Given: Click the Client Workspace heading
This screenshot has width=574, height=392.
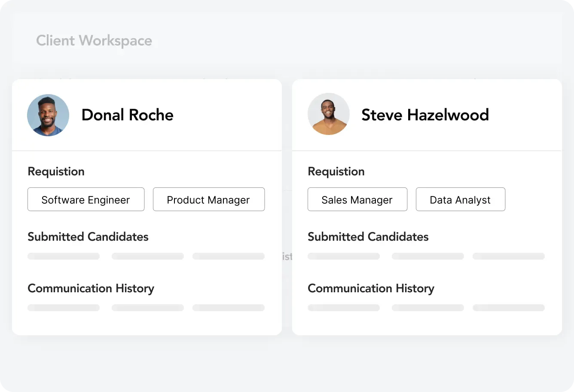Looking at the screenshot, I should point(94,40).
